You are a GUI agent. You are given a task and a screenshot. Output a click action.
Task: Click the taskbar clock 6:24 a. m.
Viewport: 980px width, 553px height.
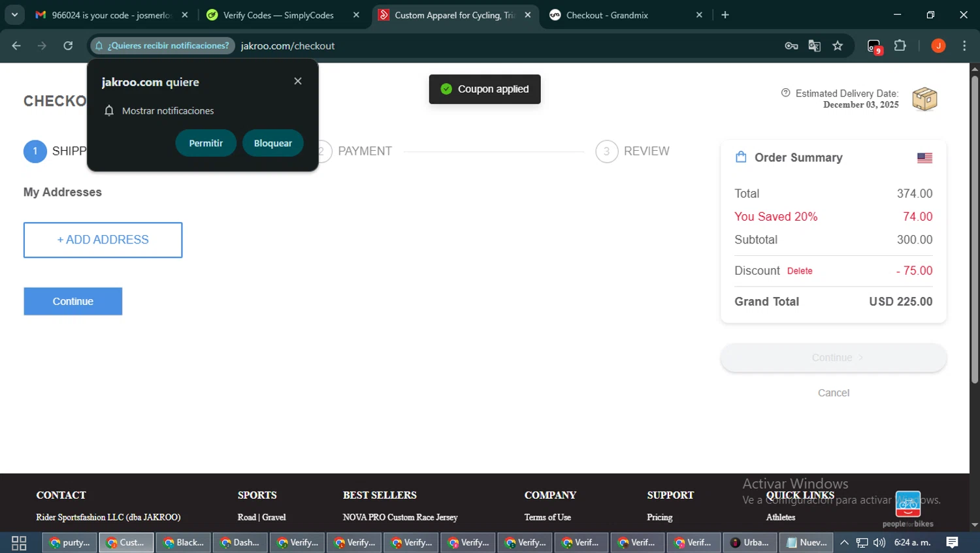coord(913,543)
